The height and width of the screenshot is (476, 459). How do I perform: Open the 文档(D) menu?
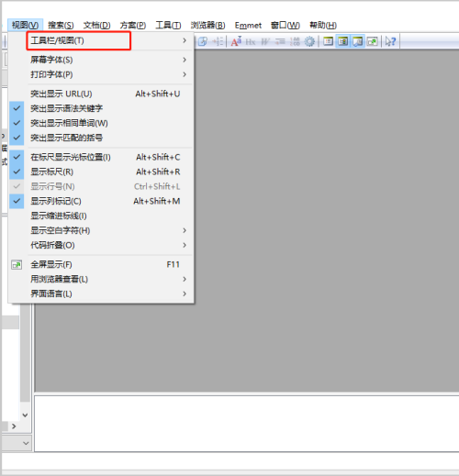(x=96, y=25)
